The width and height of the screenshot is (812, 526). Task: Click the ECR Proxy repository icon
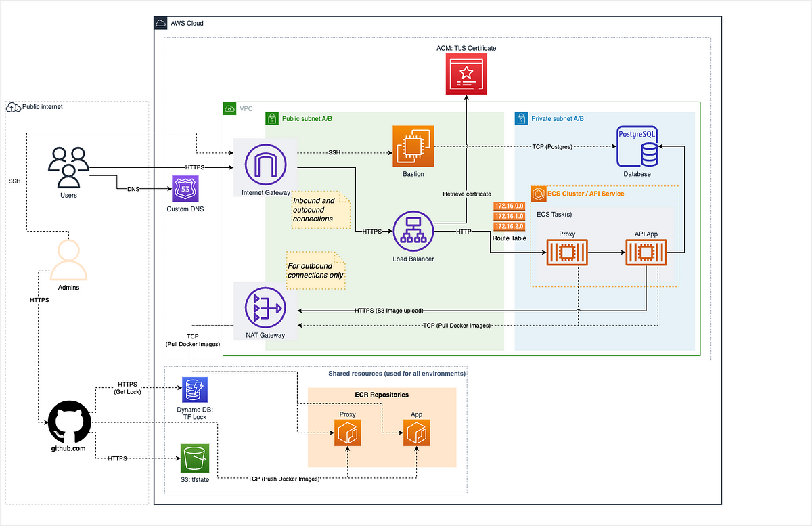click(x=347, y=433)
